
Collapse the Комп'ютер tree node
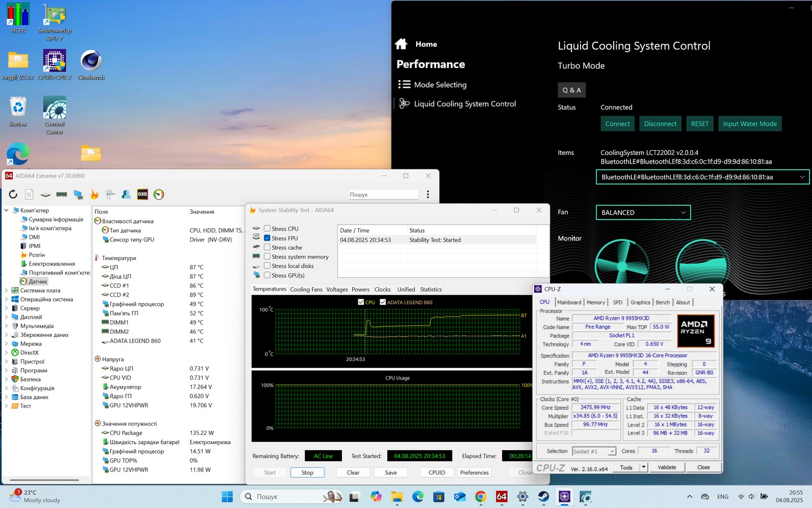click(7, 210)
